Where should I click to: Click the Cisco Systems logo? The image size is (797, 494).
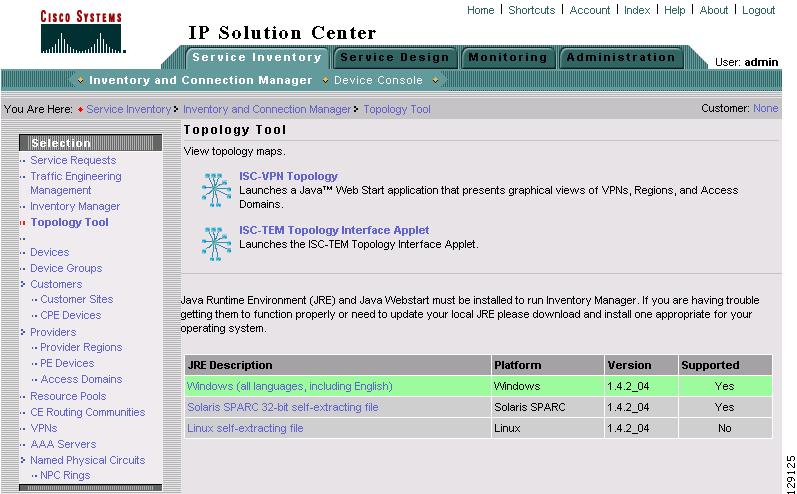click(x=82, y=32)
